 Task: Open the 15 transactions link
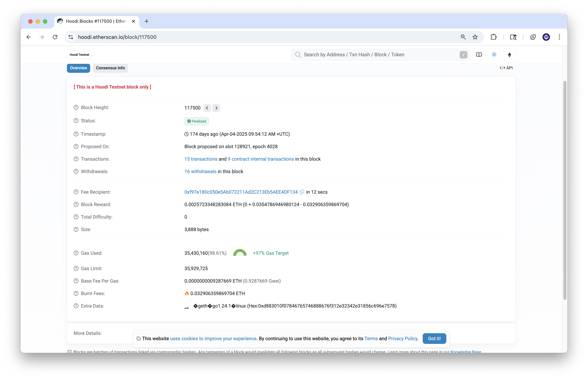[201, 159]
